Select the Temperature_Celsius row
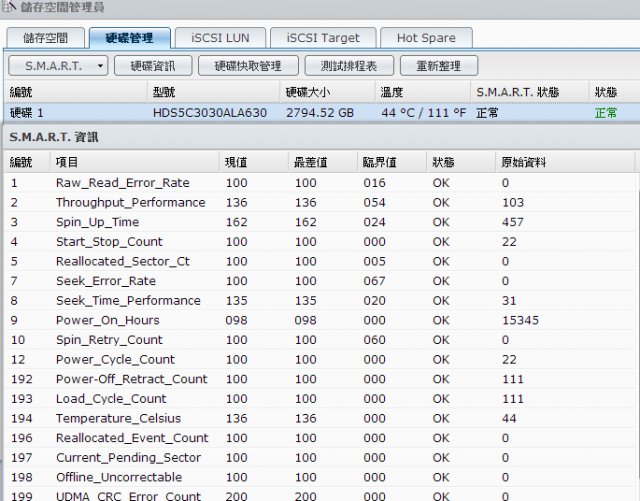 320,418
